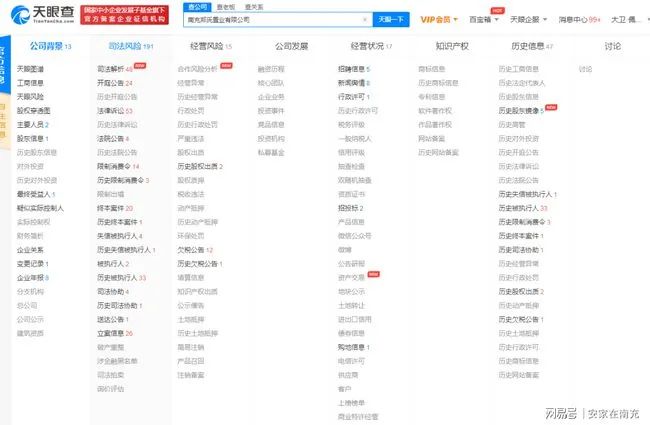Open 消息中心 notifications

click(x=579, y=19)
